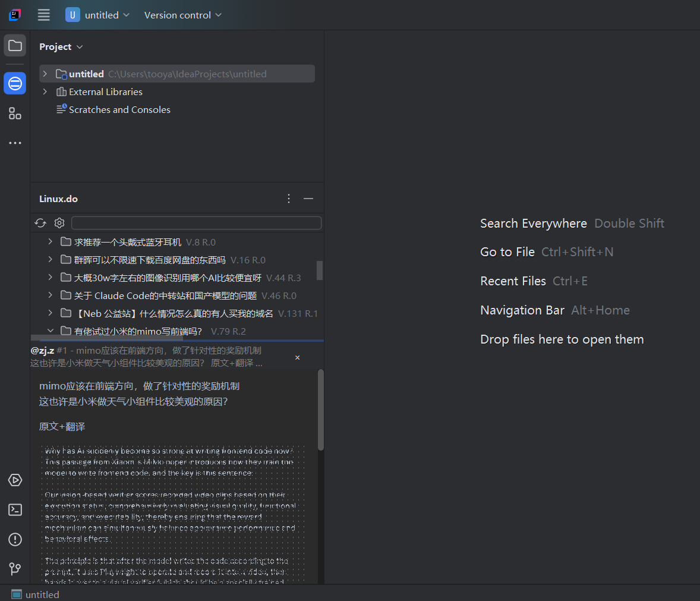Select Scratches and Consoles
700x601 pixels.
pyautogui.click(x=113, y=109)
